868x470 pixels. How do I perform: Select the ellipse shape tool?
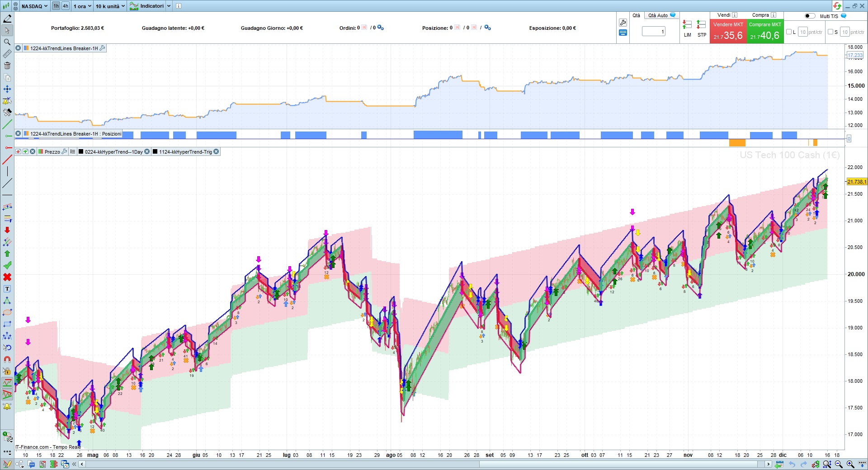7,312
